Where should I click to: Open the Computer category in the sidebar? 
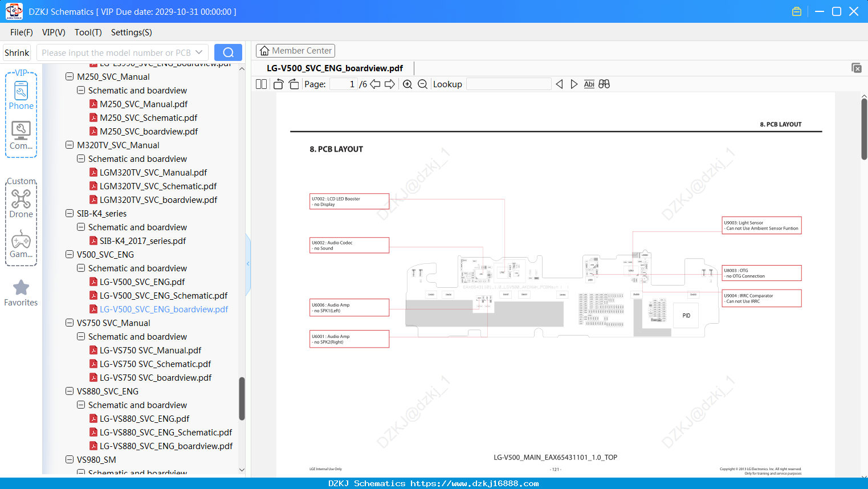pyautogui.click(x=21, y=136)
